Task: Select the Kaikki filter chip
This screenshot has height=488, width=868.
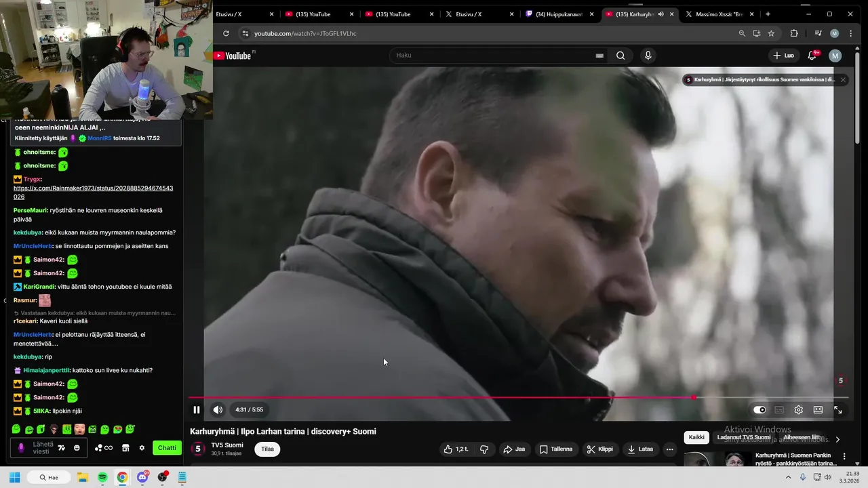Action: coord(696,437)
